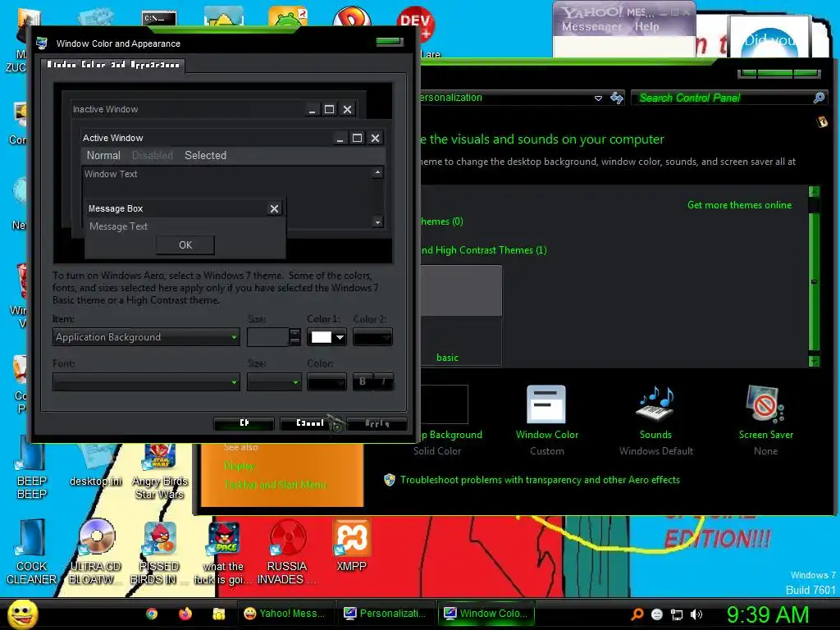
Task: Expand the Font size dropdown
Action: (x=274, y=382)
